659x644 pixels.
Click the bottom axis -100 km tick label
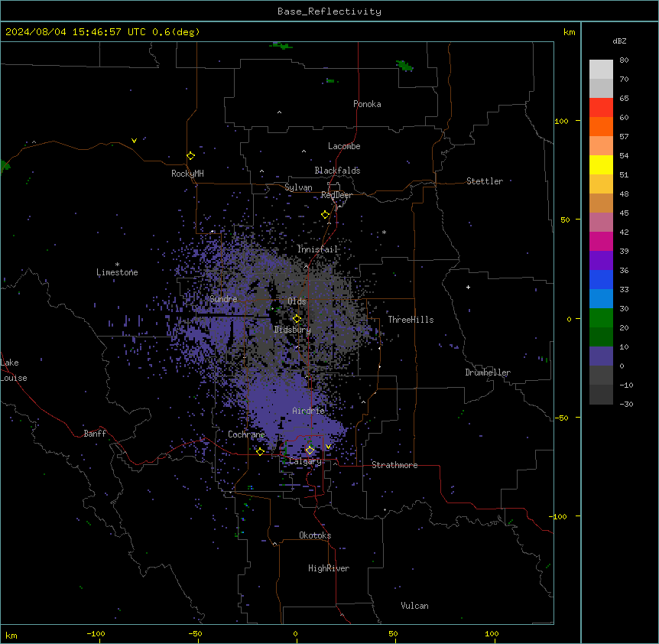click(96, 634)
